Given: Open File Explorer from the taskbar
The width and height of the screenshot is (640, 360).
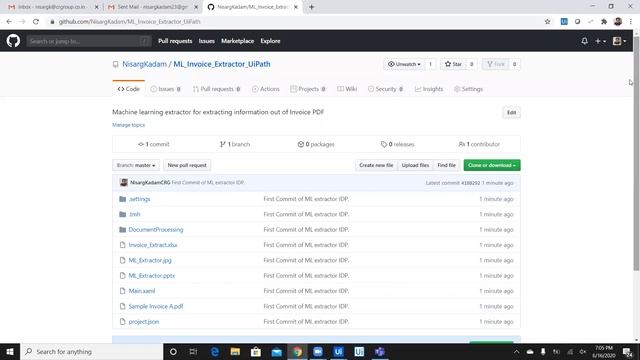Looking at the screenshot, I should click(x=235, y=351).
